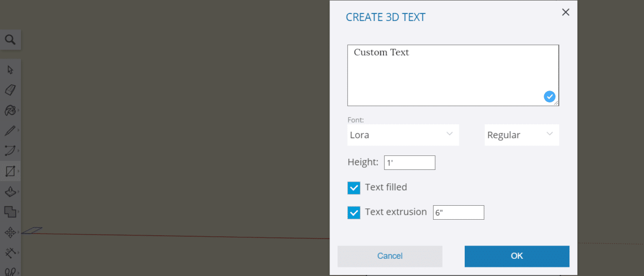Uncheck the Text filled checkbox

[354, 188]
